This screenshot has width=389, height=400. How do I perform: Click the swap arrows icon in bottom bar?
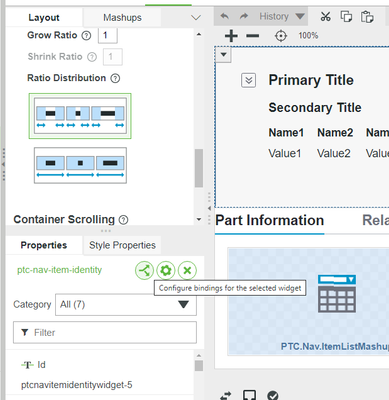point(226,395)
